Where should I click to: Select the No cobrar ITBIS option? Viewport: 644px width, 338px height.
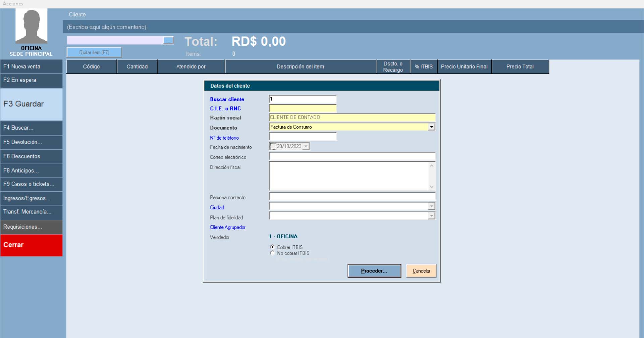(272, 253)
